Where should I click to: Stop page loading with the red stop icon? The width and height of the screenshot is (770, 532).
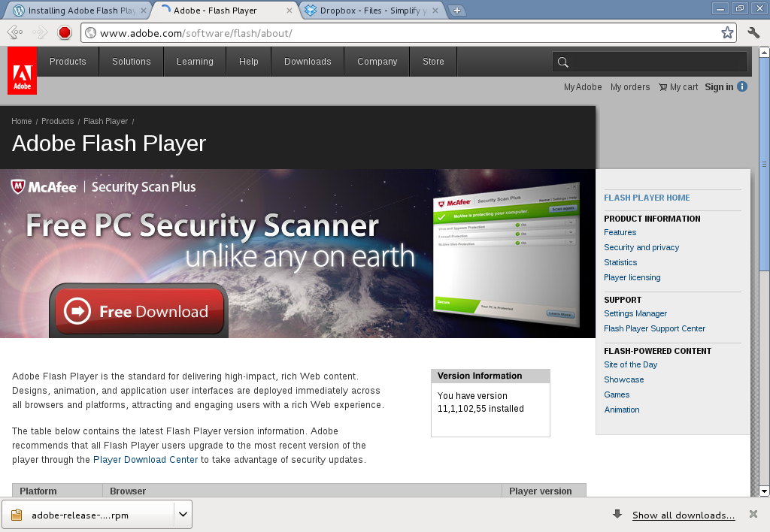coord(65,33)
